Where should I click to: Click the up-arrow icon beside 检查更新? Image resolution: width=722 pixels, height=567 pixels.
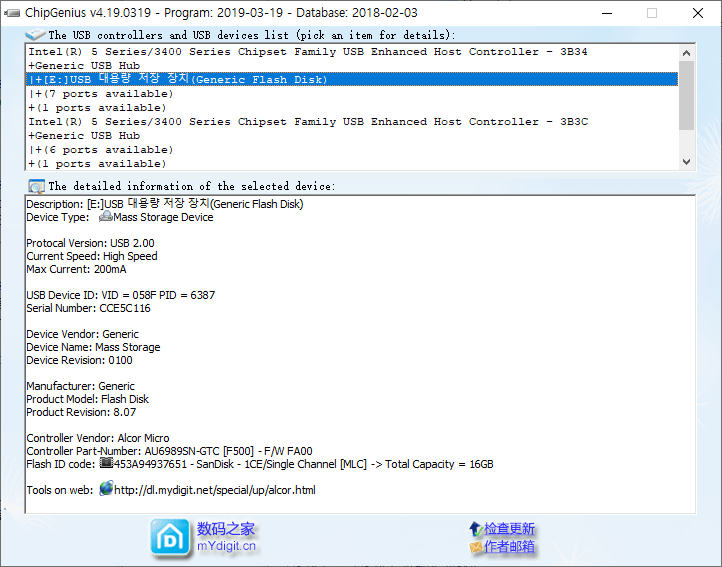point(475,528)
